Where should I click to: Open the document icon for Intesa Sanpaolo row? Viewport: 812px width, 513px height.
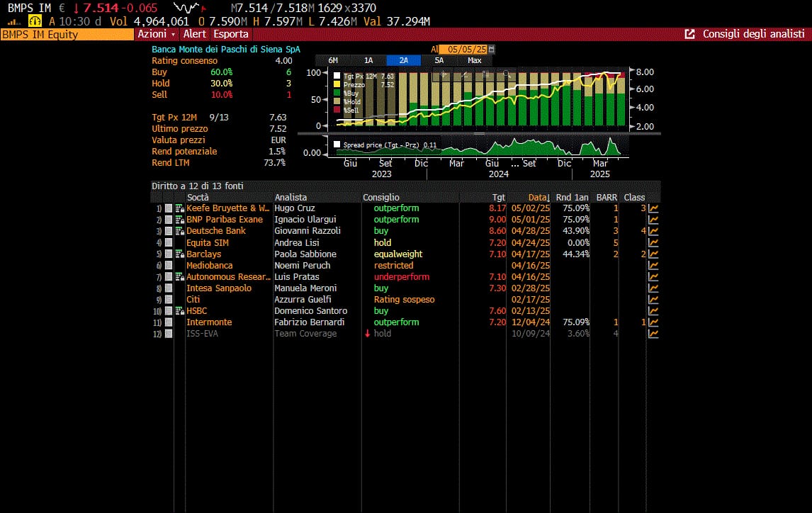coord(169,288)
